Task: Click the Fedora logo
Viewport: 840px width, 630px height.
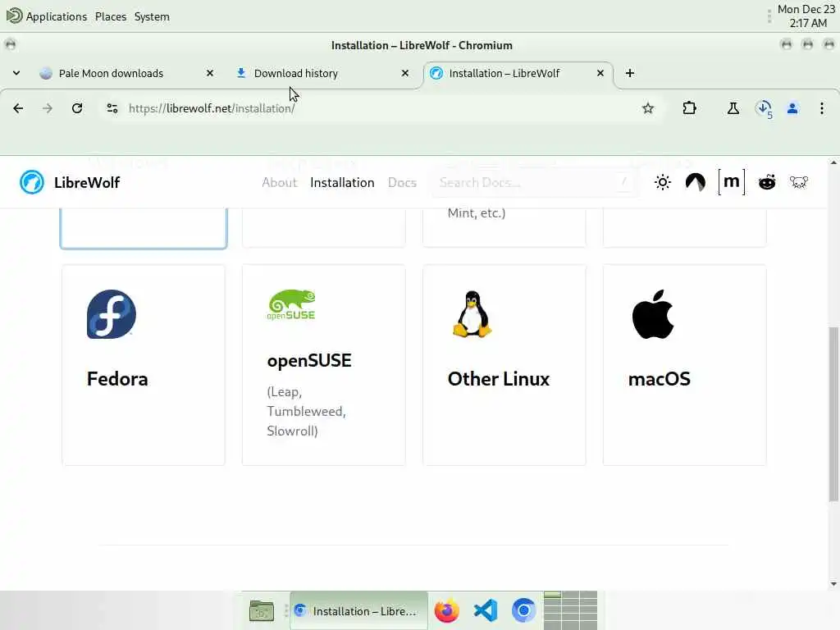Action: tap(112, 314)
